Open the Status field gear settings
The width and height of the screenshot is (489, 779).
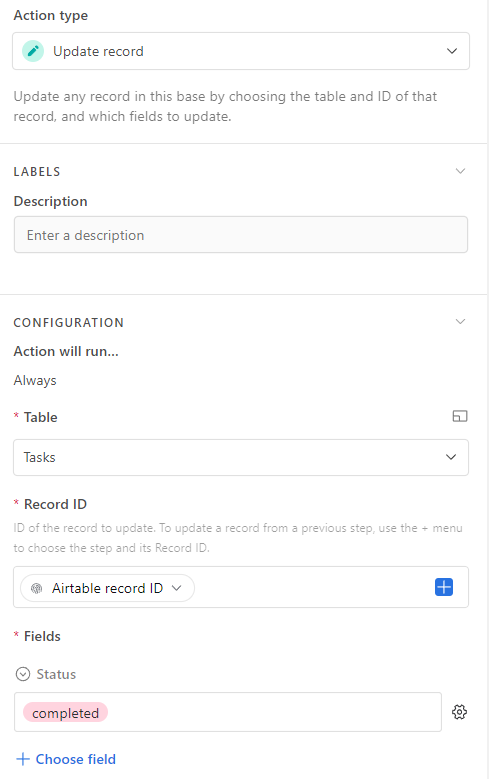pos(459,712)
